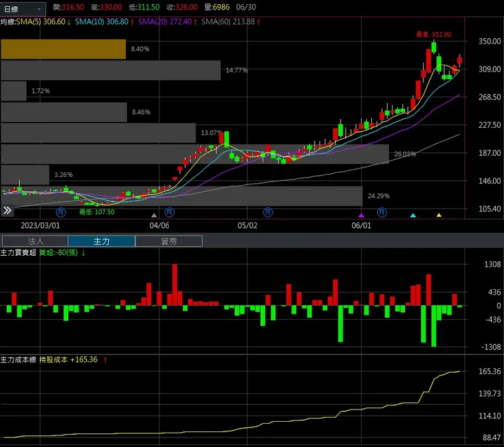Click the 主力成本線 indicator title
This screenshot has height=447, width=504.
click(18, 360)
